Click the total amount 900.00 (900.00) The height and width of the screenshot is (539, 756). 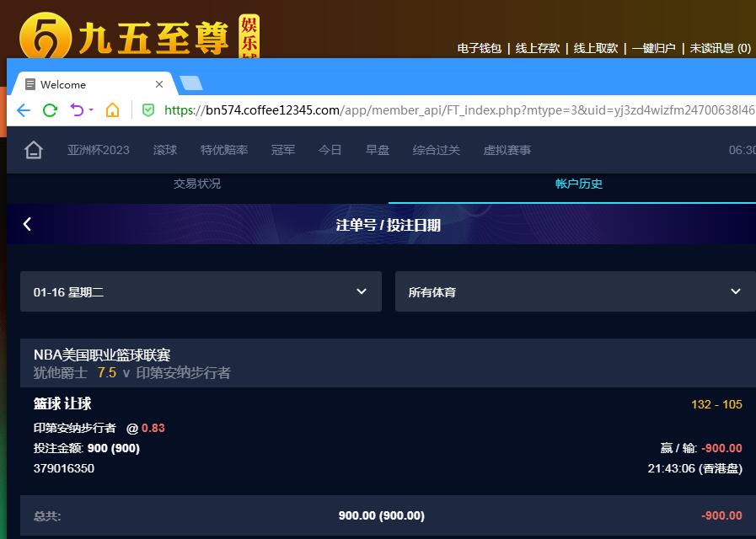click(x=382, y=515)
